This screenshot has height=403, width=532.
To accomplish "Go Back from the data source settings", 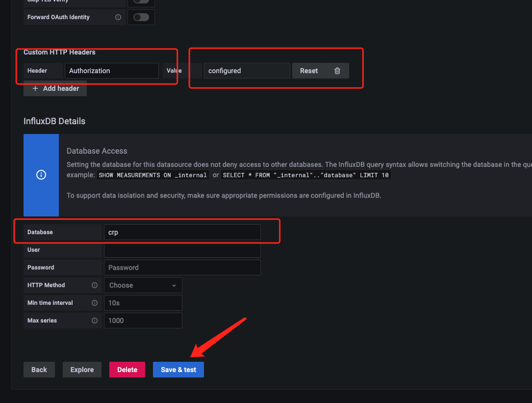I will click(39, 370).
